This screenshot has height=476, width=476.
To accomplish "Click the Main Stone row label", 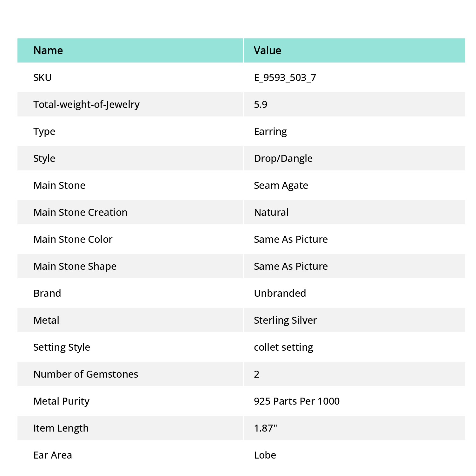I will click(x=59, y=185).
